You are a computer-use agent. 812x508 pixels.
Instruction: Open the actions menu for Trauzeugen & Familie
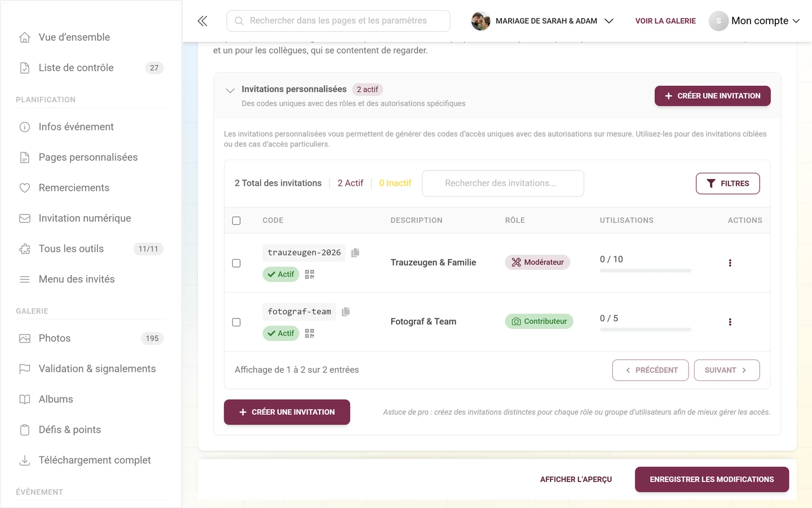point(730,263)
